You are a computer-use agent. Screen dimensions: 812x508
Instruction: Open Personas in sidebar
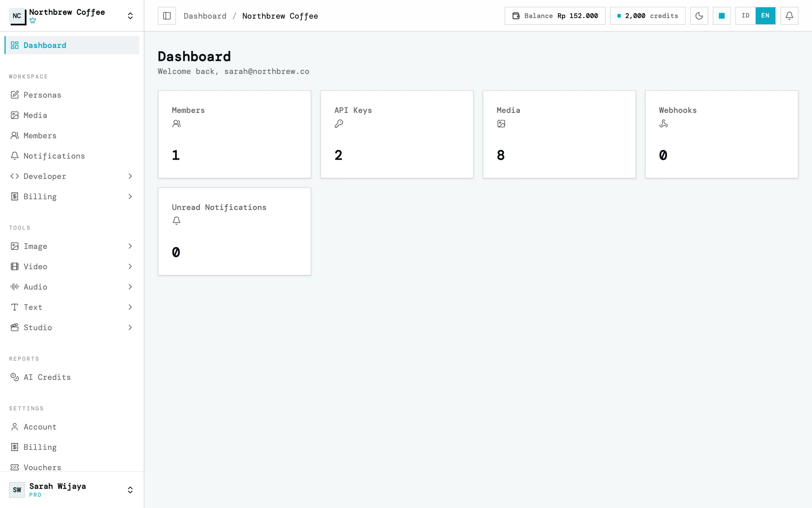coord(72,95)
